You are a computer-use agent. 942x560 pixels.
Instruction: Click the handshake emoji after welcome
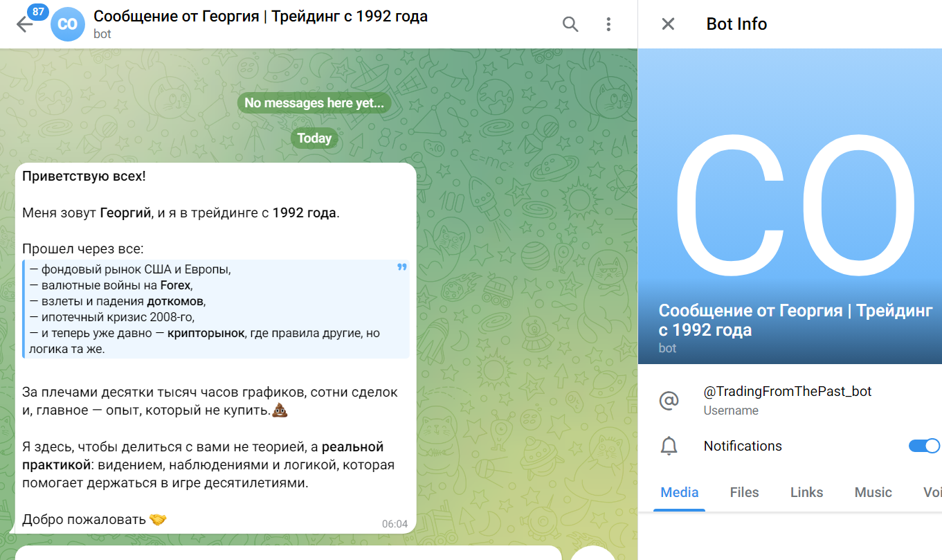pos(158,519)
